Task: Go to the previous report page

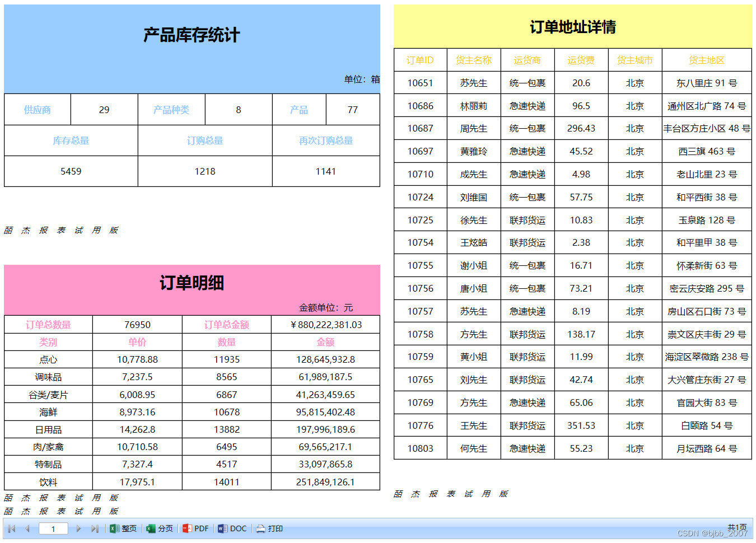Action: point(27,528)
